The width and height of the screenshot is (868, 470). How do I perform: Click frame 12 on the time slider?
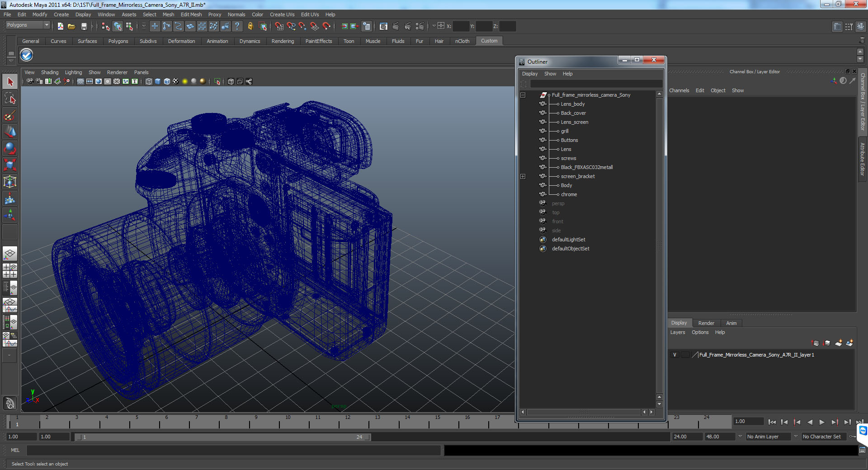[x=348, y=422]
